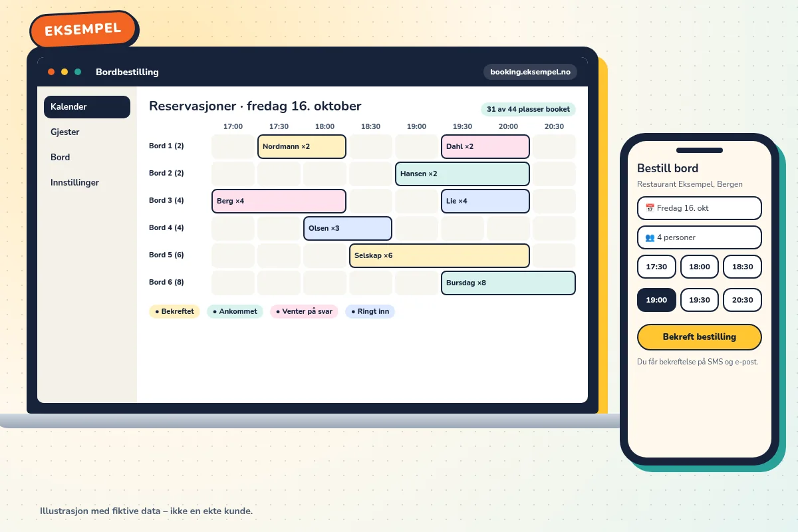
Task: Open the Fredag 16. okt date field
Action: [700, 208]
